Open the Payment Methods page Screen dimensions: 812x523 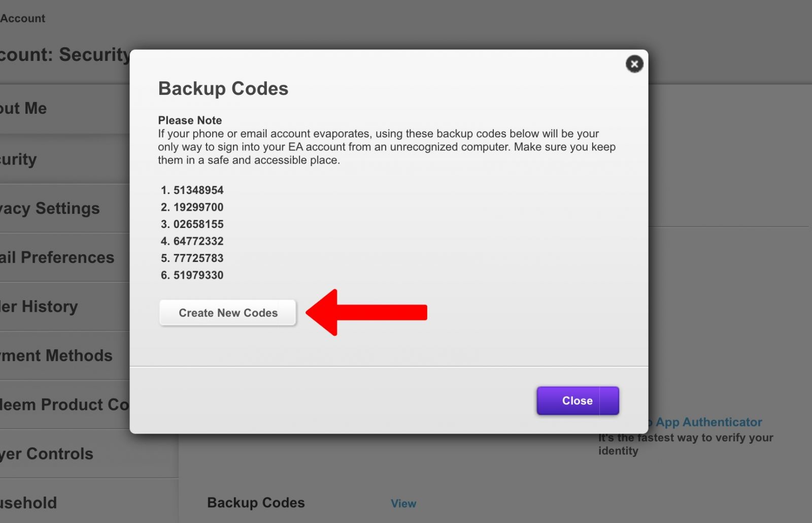pyautogui.click(x=56, y=355)
